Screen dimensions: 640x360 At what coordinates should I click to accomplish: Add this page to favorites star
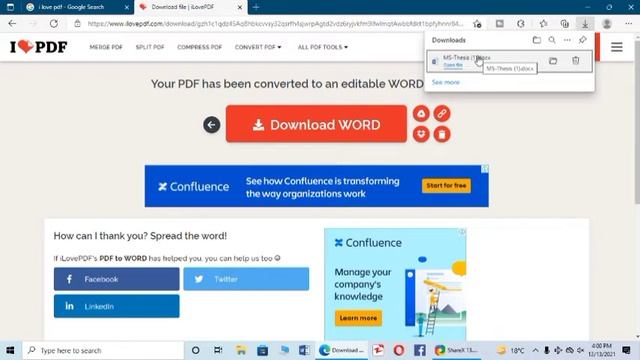pyautogui.click(x=477, y=24)
